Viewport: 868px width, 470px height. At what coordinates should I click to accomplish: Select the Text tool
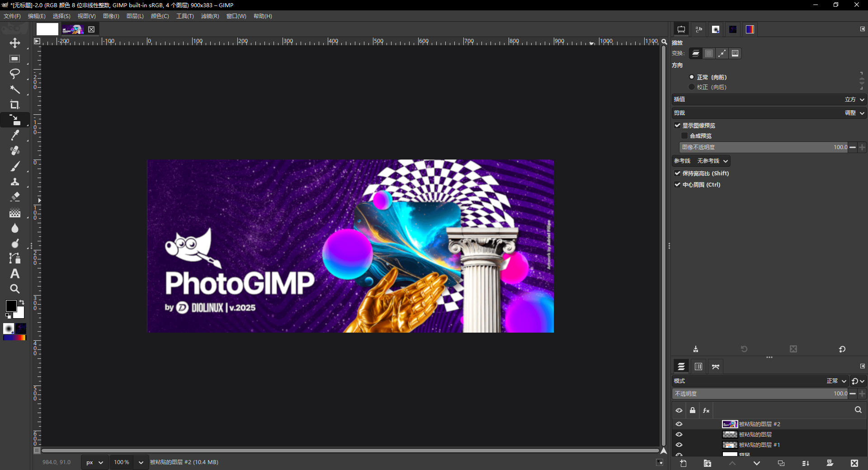(x=15, y=274)
